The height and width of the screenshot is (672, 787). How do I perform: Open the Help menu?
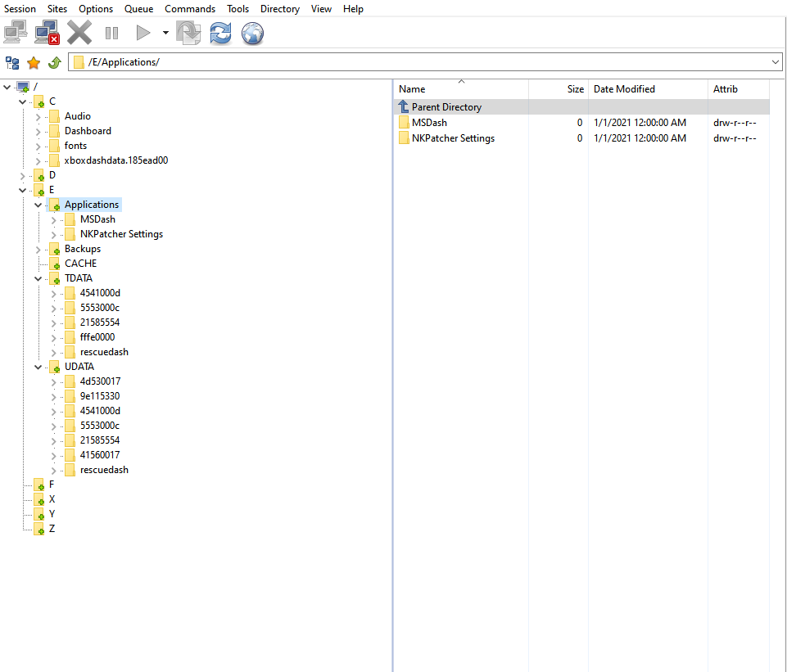pyautogui.click(x=353, y=9)
